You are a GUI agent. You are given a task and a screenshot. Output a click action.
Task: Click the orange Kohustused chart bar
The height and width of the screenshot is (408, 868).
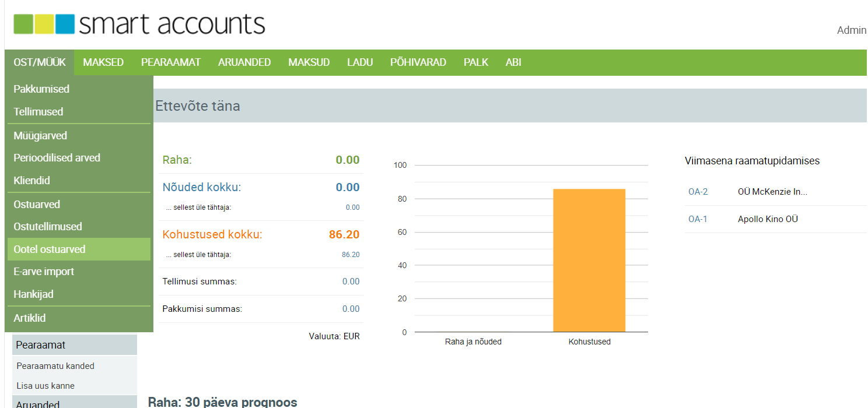[x=589, y=261]
